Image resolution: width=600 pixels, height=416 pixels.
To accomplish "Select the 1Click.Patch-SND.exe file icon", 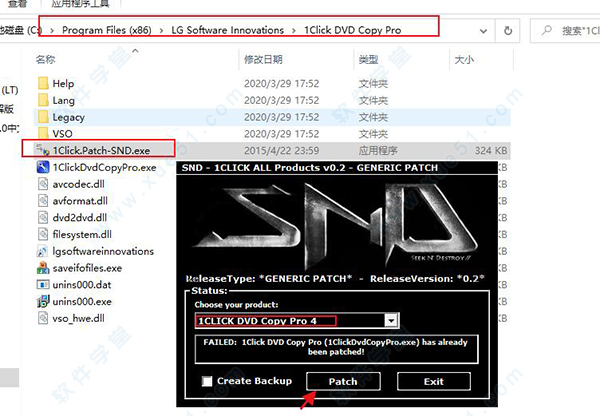I will click(42, 149).
